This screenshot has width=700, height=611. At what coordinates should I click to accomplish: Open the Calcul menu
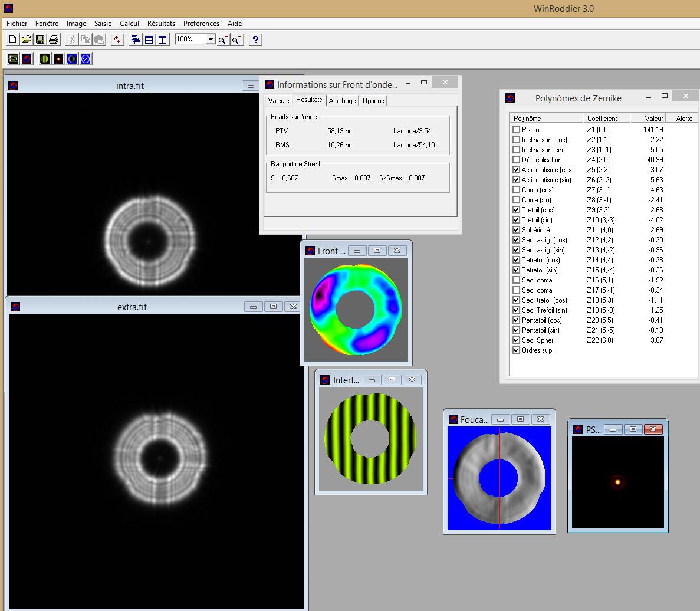(x=129, y=24)
